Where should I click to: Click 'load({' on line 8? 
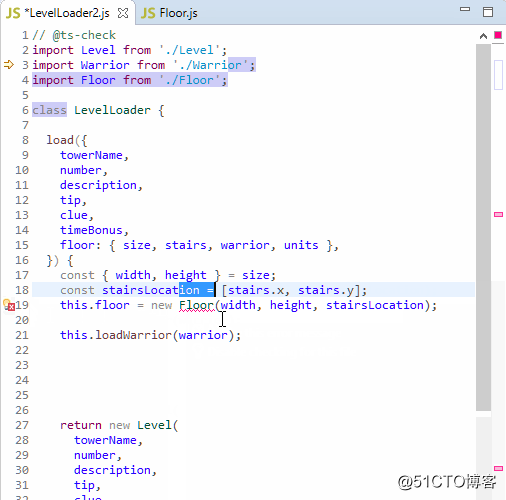point(67,140)
